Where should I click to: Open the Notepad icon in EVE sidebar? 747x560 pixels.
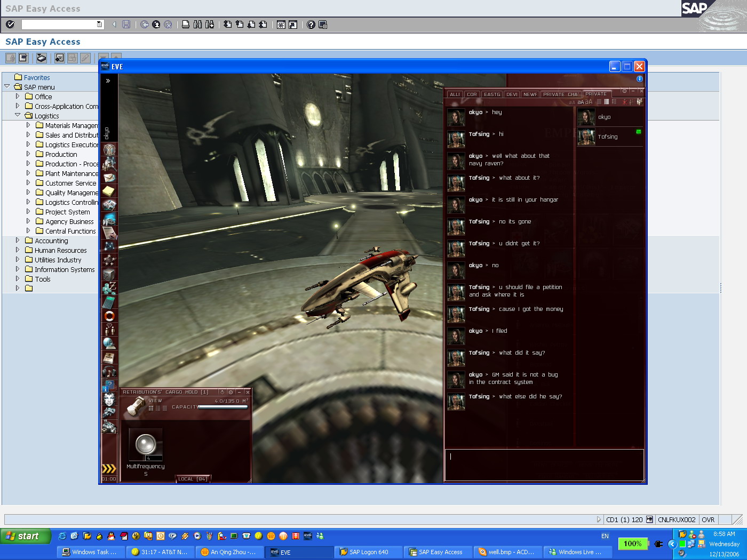pos(109,191)
